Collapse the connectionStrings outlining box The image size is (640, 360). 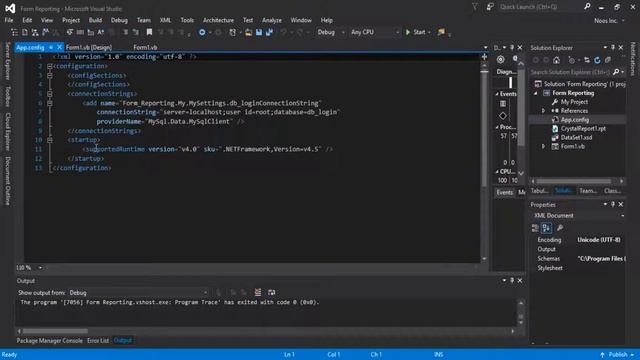click(x=50, y=94)
